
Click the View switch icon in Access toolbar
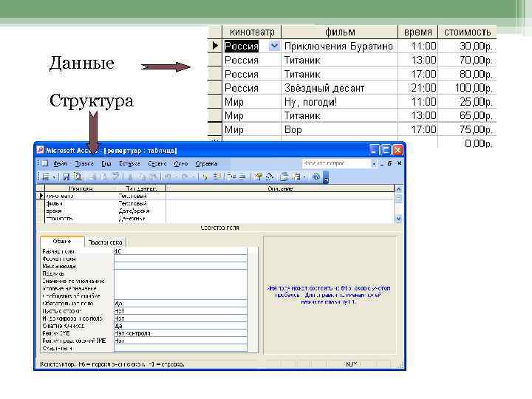click(46, 177)
